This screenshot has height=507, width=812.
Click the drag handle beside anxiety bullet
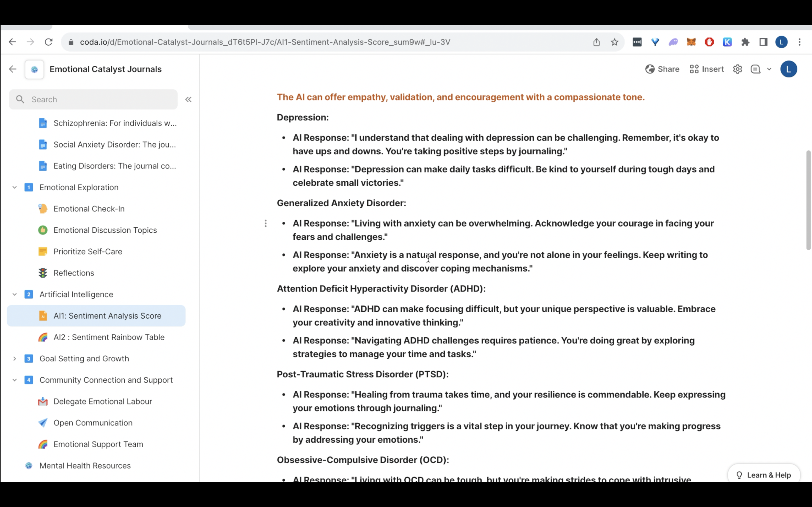pyautogui.click(x=265, y=223)
